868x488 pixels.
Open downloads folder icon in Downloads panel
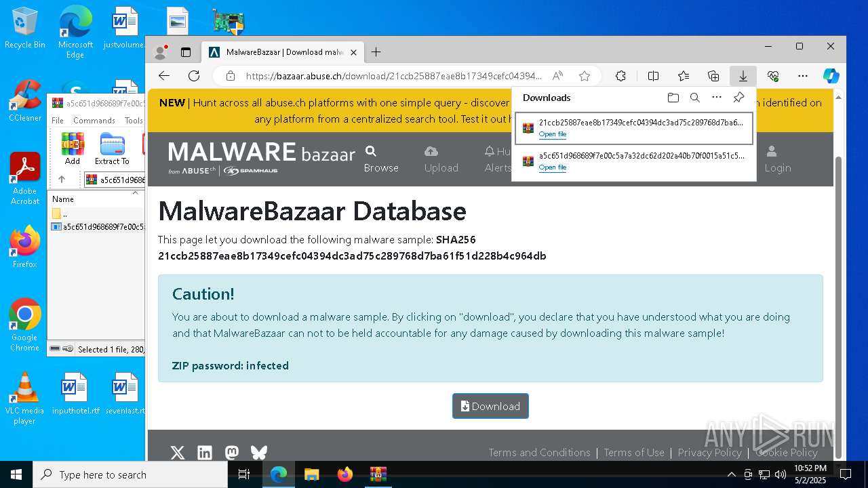pyautogui.click(x=673, y=98)
